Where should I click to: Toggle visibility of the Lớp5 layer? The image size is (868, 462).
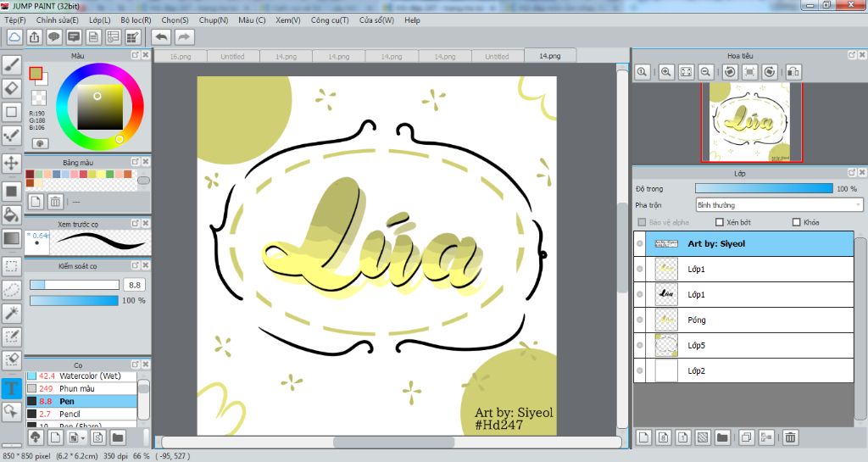pos(640,345)
